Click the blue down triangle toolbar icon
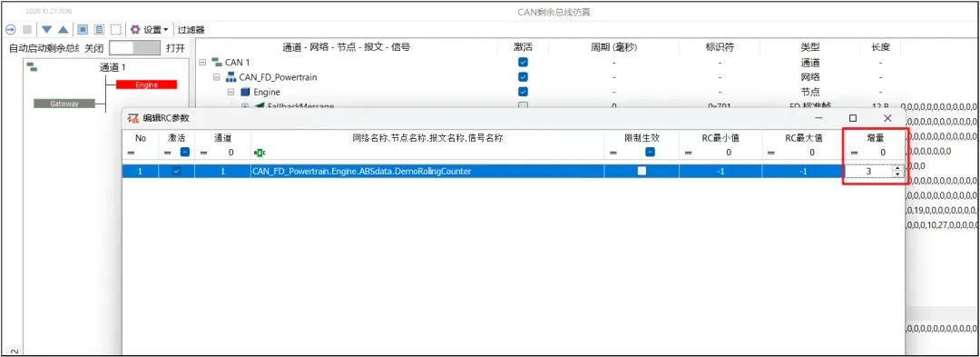The width and height of the screenshot is (980, 357). [46, 29]
